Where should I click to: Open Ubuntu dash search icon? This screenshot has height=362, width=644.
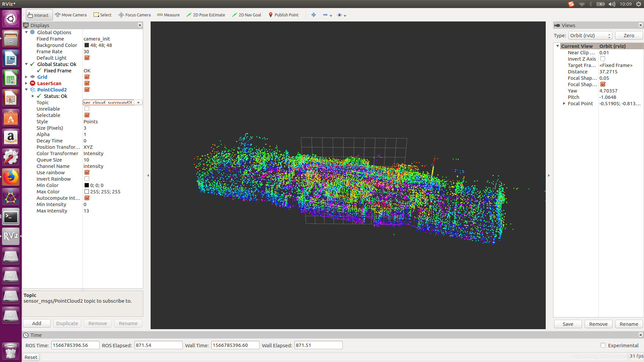point(11,18)
